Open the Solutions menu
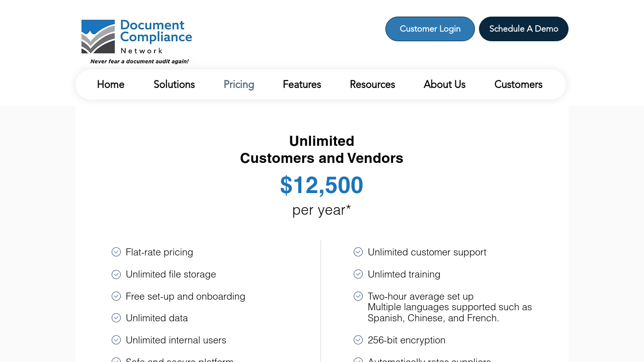The height and width of the screenshot is (362, 644). [x=174, y=84]
